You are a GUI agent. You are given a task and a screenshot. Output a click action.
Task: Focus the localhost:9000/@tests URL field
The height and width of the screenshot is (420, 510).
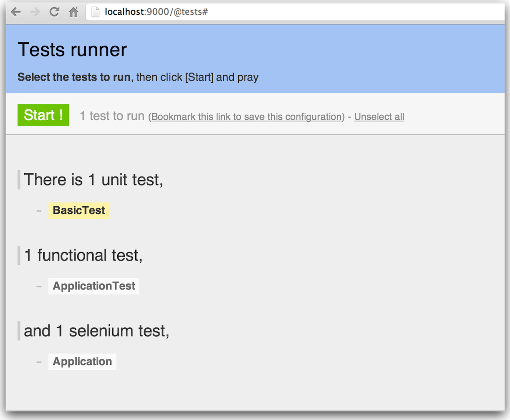(x=250, y=12)
